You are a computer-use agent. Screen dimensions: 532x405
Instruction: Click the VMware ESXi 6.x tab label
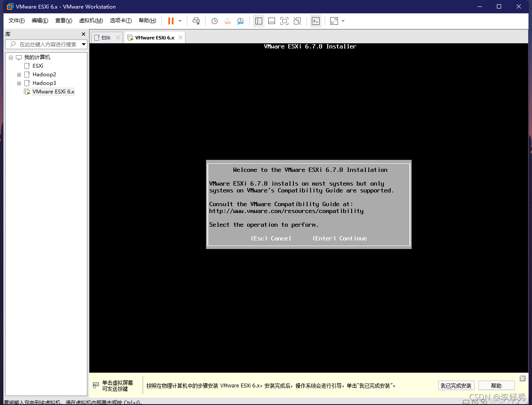155,38
